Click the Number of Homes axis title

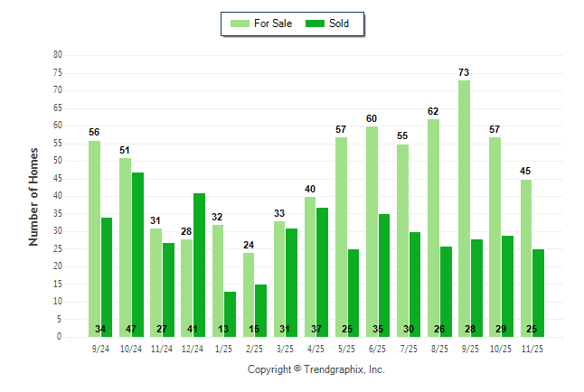33,196
